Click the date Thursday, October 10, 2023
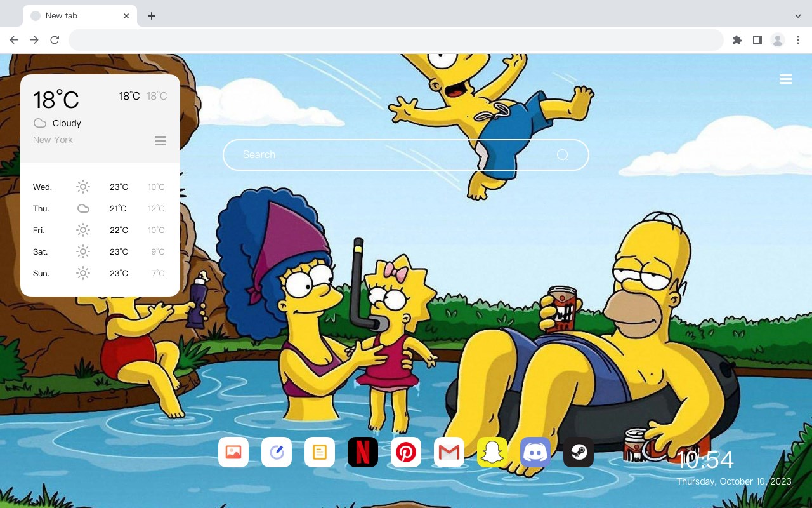This screenshot has width=812, height=508. point(734,481)
